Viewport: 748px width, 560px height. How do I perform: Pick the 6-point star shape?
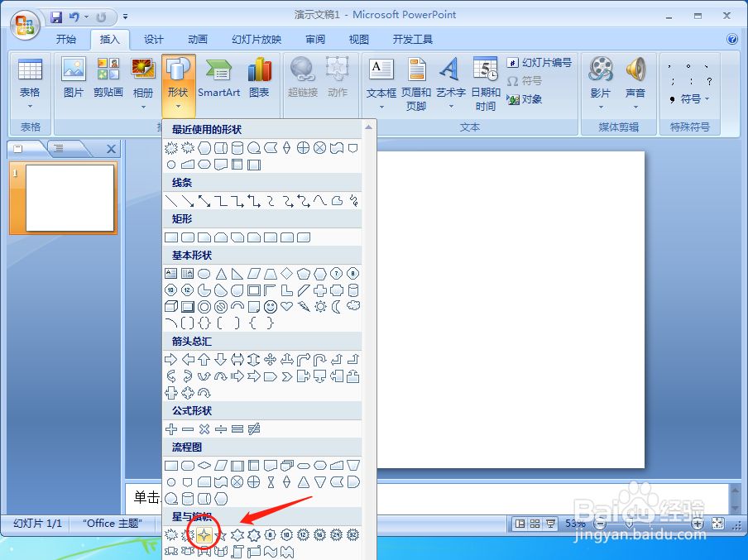point(237,534)
